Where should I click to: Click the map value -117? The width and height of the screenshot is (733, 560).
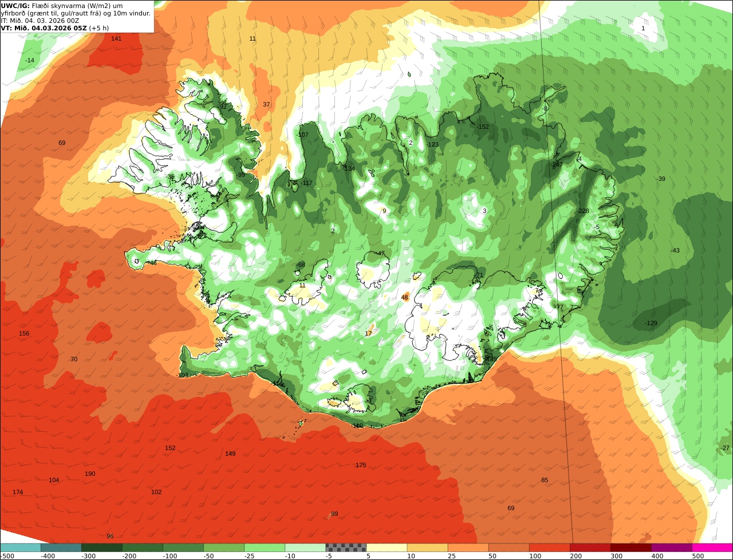pyautogui.click(x=307, y=183)
